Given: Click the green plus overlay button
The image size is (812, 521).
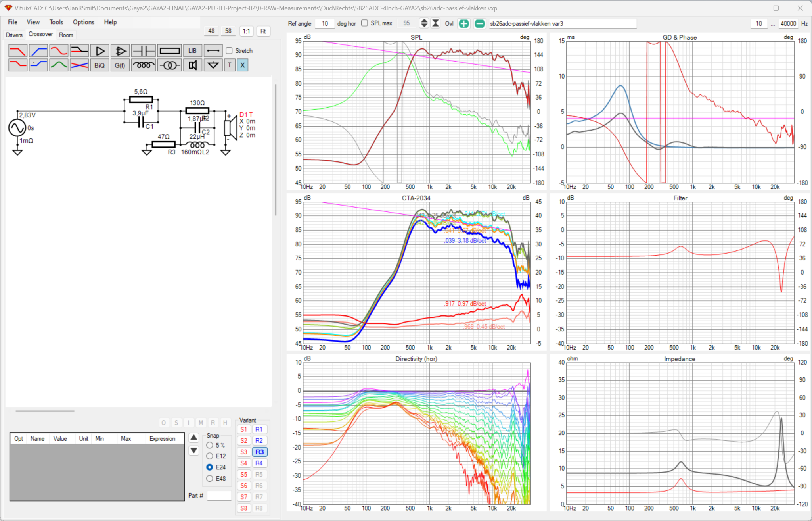Looking at the screenshot, I should click(x=463, y=24).
